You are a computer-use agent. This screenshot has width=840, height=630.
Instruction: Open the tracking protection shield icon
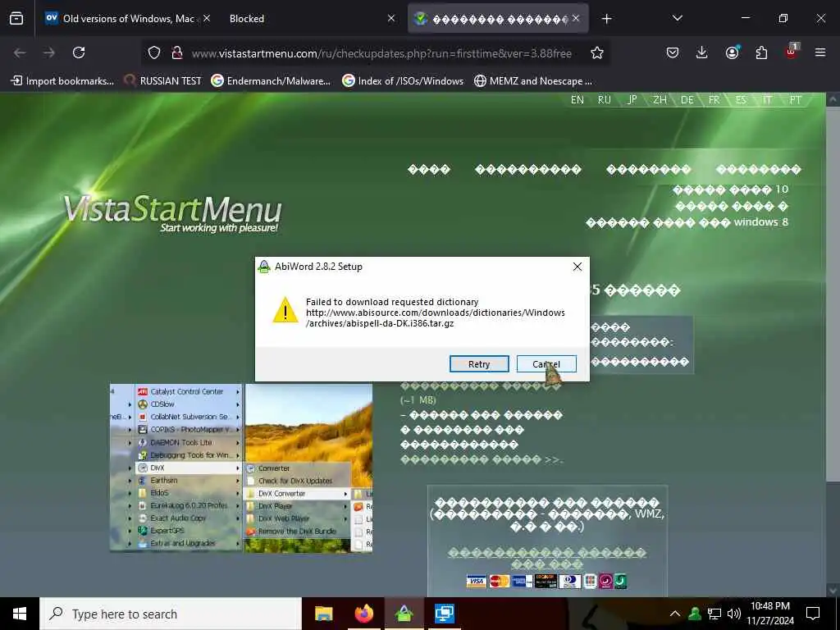(154, 52)
